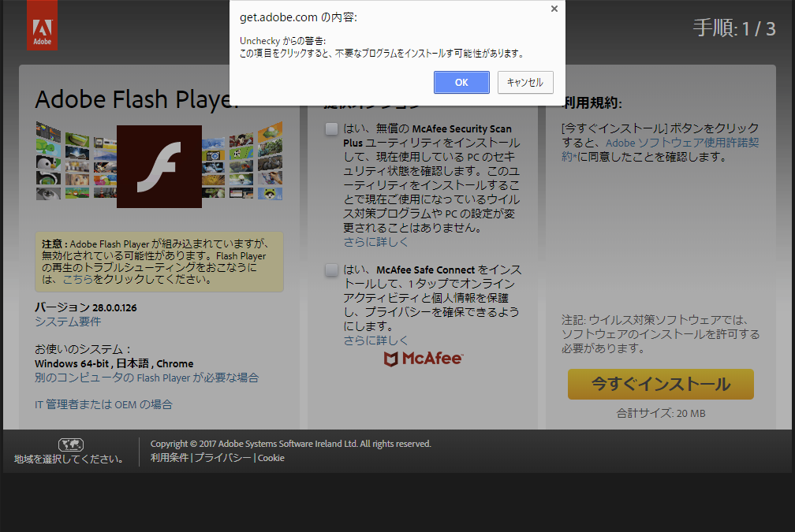Viewport: 795px width, 532px height.
Task: Click the red McAfee logo
Action: (423, 359)
